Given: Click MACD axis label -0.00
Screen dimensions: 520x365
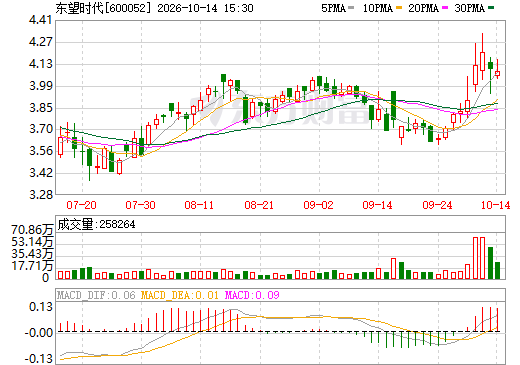Looking at the screenshot, I should pyautogui.click(x=39, y=333).
